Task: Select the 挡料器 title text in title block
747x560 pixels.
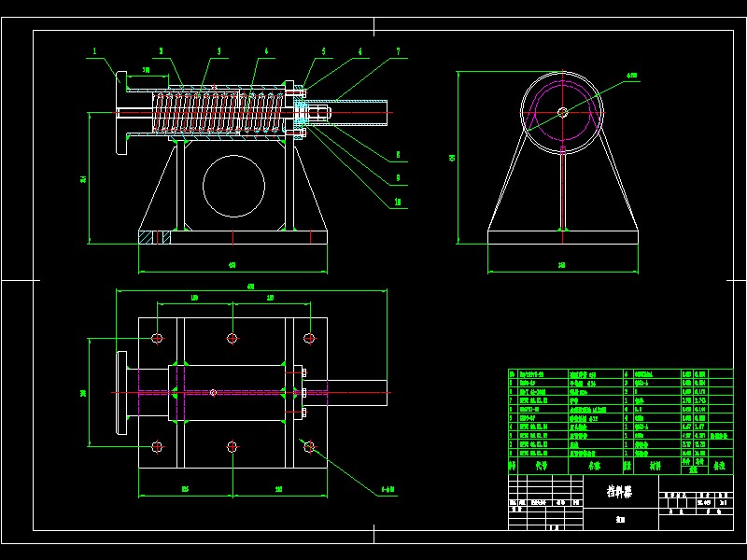Action: coord(619,490)
